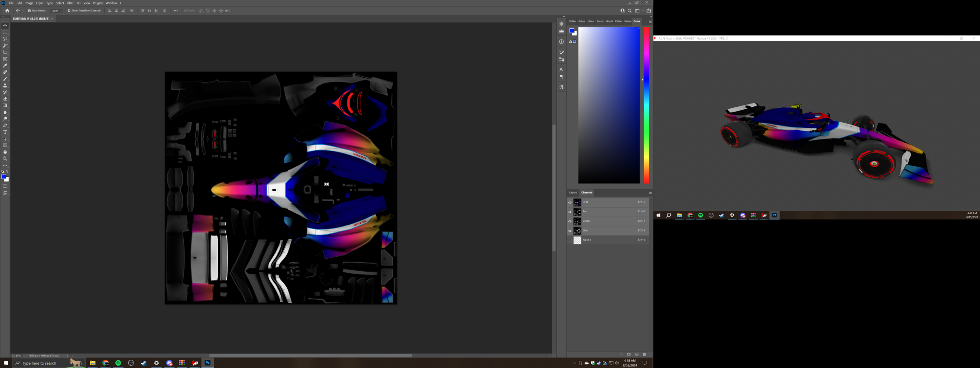980x368 pixels.
Task: Open the Plugins menu
Action: point(98,3)
